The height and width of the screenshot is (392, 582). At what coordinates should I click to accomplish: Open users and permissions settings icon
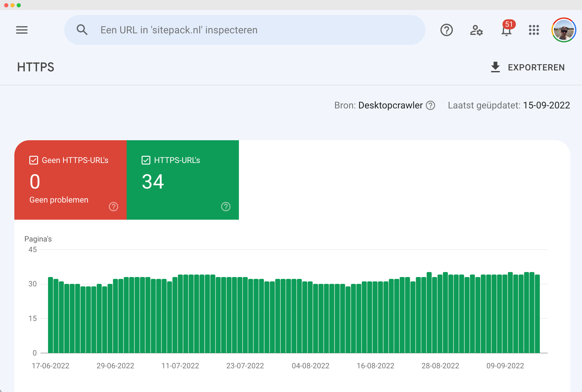(476, 30)
